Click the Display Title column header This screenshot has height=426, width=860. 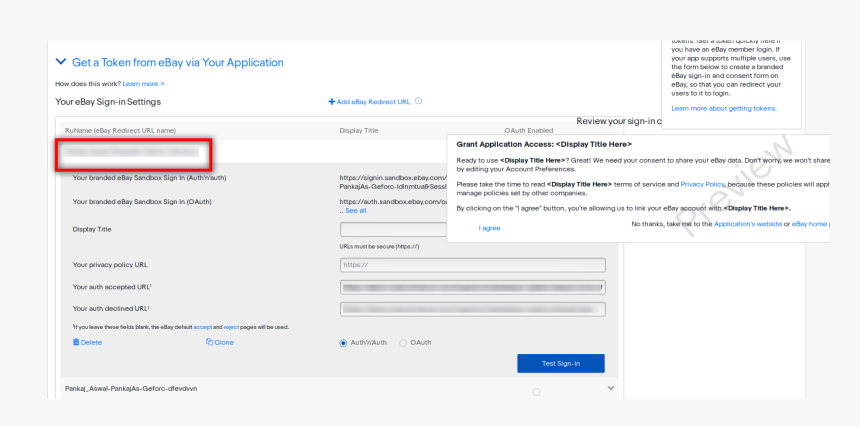click(x=359, y=130)
